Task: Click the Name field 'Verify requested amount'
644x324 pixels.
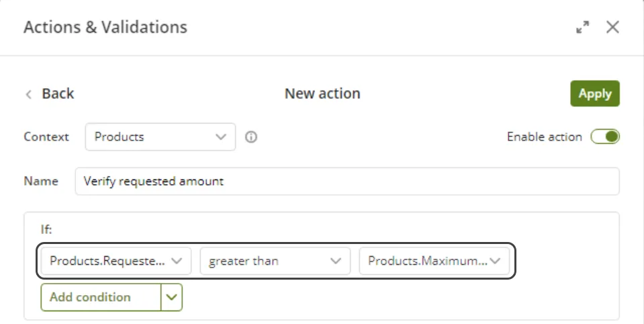Action: point(347,181)
